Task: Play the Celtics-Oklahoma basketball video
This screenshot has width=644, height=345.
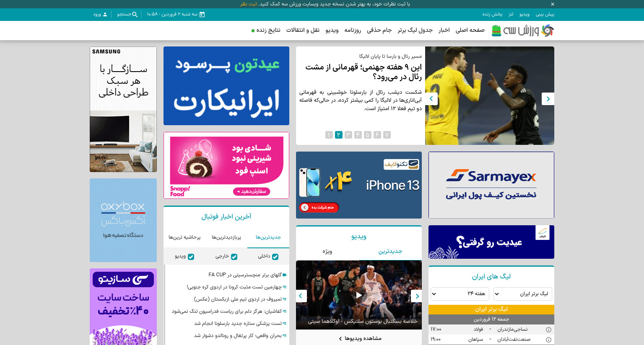Action: point(359,295)
